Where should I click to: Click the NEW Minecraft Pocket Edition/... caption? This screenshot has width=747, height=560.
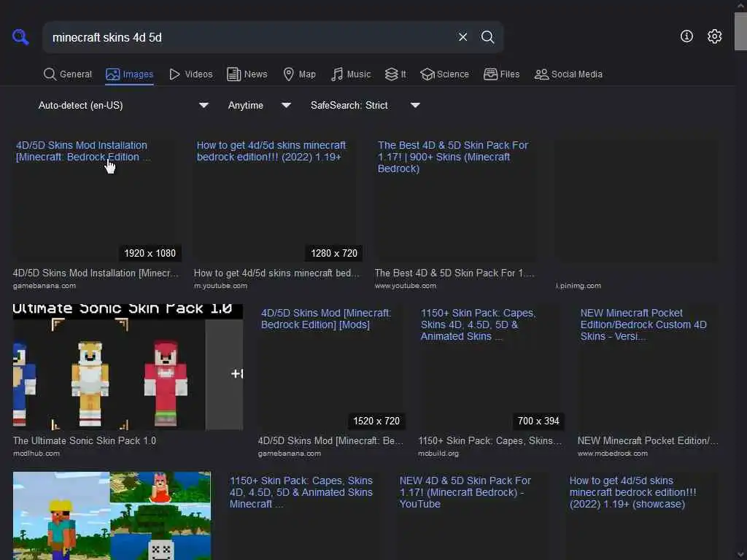point(648,440)
